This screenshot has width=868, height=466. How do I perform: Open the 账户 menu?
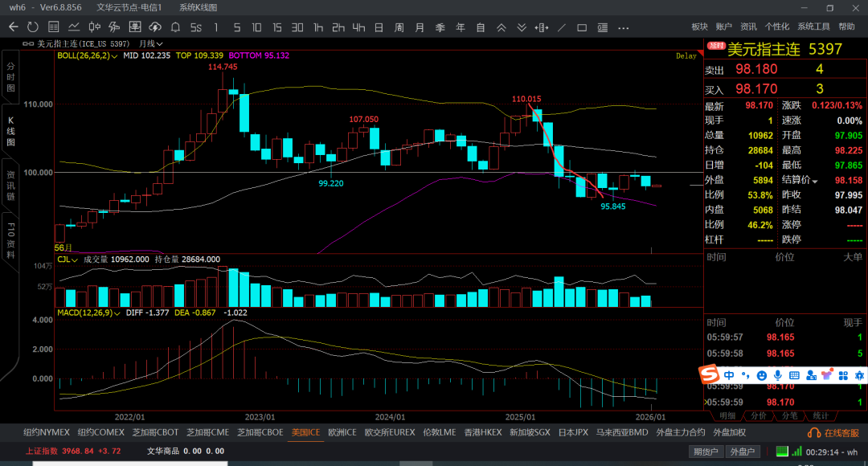(x=723, y=27)
